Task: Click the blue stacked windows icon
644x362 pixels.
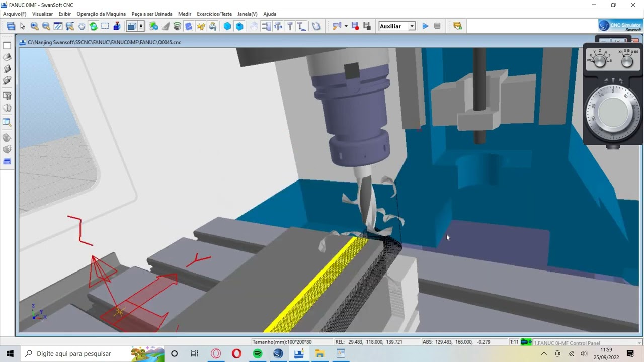Action: tap(11, 26)
